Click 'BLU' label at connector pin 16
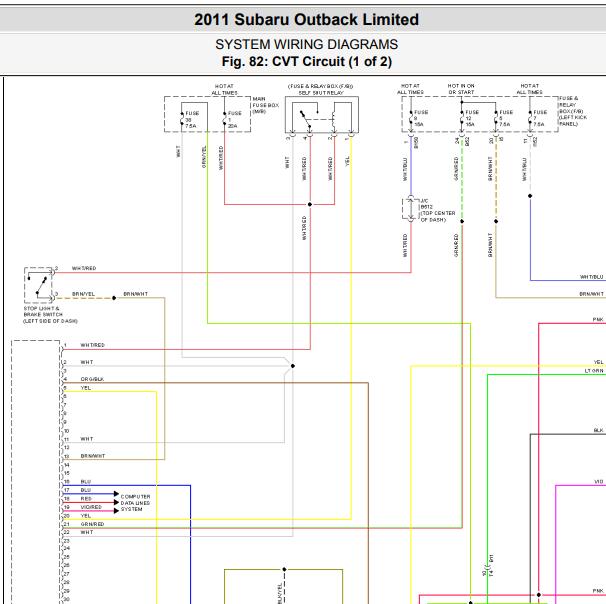The image size is (606, 604). click(86, 481)
